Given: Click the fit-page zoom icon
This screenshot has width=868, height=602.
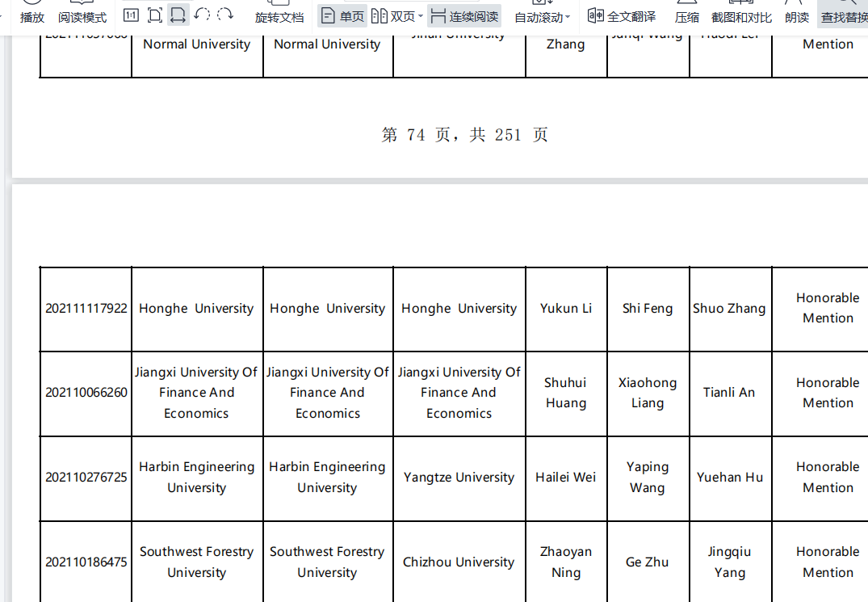Looking at the screenshot, I should [155, 15].
